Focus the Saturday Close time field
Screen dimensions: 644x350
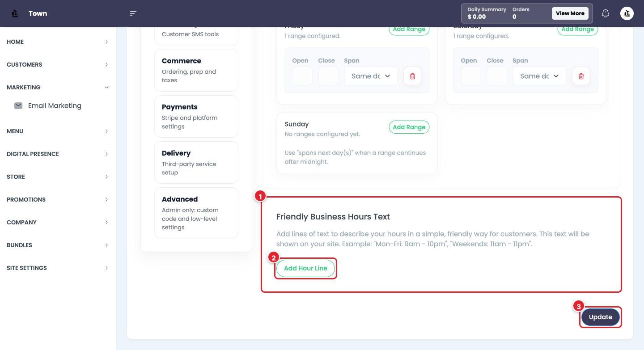coord(497,76)
